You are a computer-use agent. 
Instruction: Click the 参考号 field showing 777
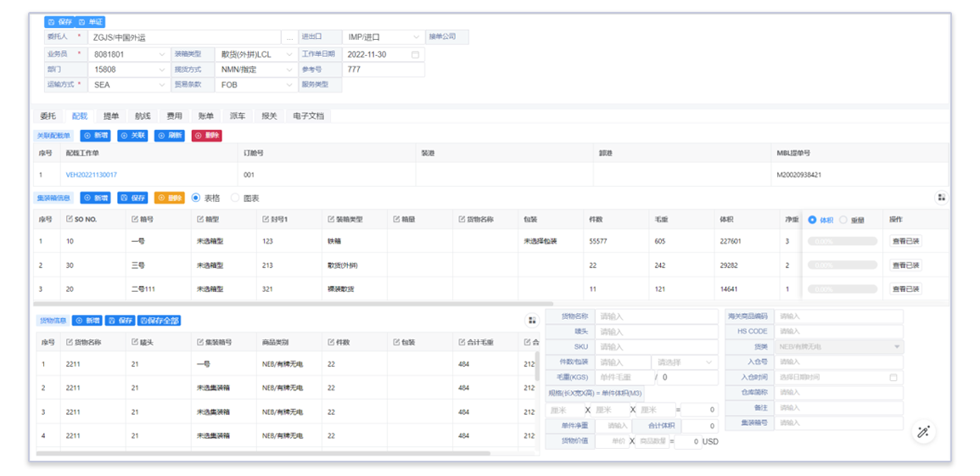click(384, 70)
